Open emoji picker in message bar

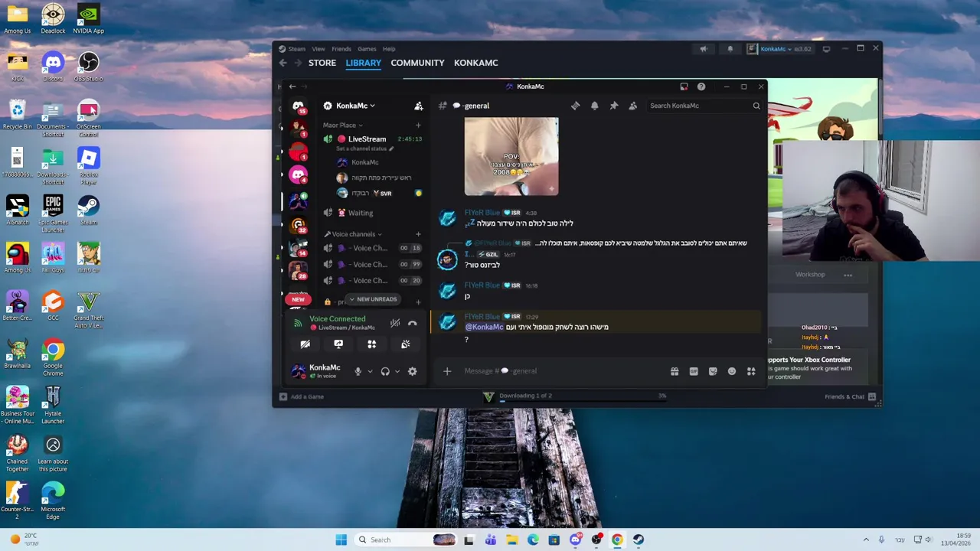732,371
